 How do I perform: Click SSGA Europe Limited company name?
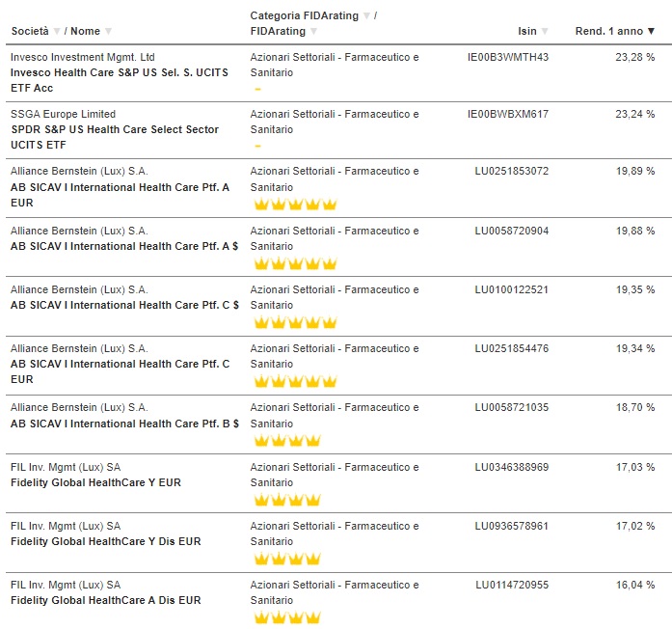pyautogui.click(x=63, y=114)
